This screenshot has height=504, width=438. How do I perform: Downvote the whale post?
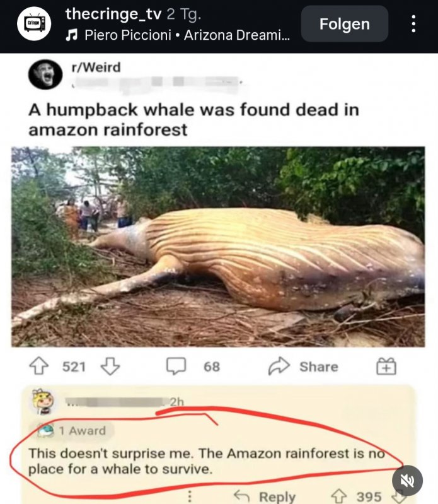coord(110,366)
